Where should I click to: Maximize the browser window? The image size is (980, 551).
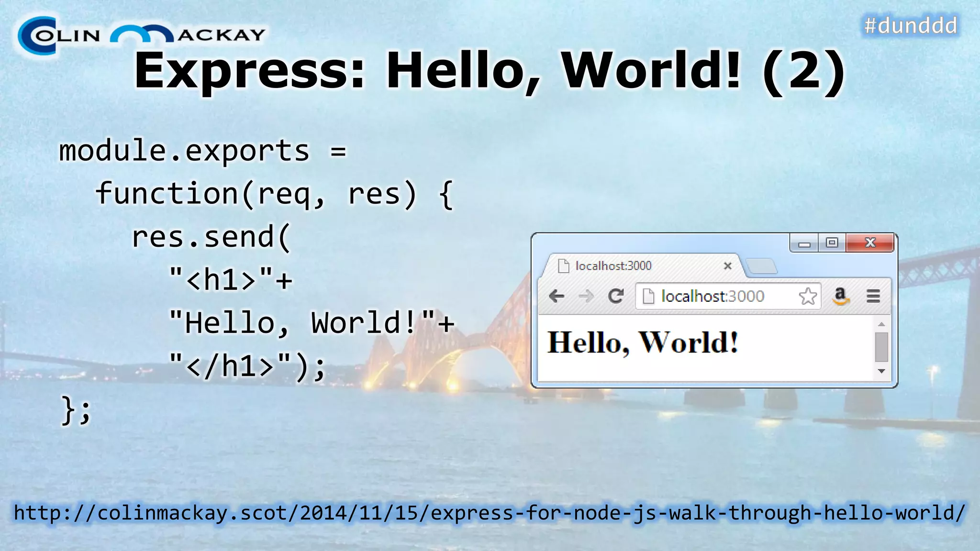[832, 243]
